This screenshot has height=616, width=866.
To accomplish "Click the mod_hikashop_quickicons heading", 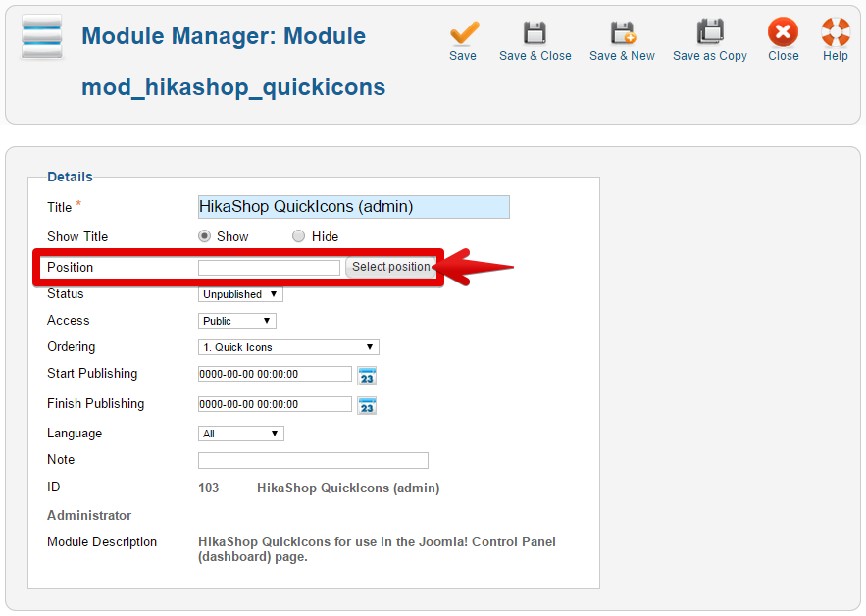I will (x=233, y=87).
